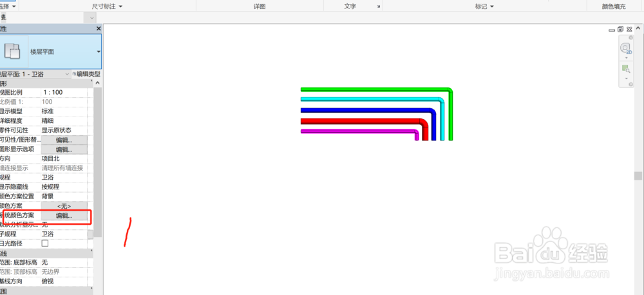
Task: Select the 详细程度 value 精细
Action: tap(64, 121)
